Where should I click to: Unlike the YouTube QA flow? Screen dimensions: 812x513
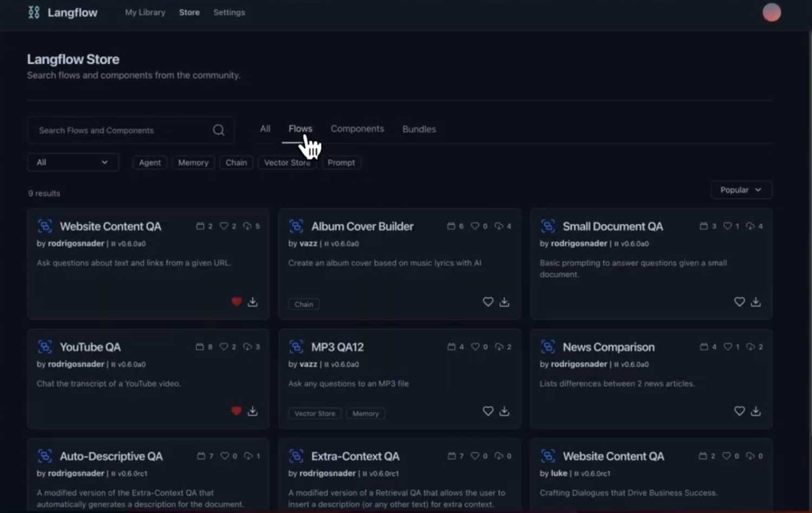pyautogui.click(x=236, y=411)
